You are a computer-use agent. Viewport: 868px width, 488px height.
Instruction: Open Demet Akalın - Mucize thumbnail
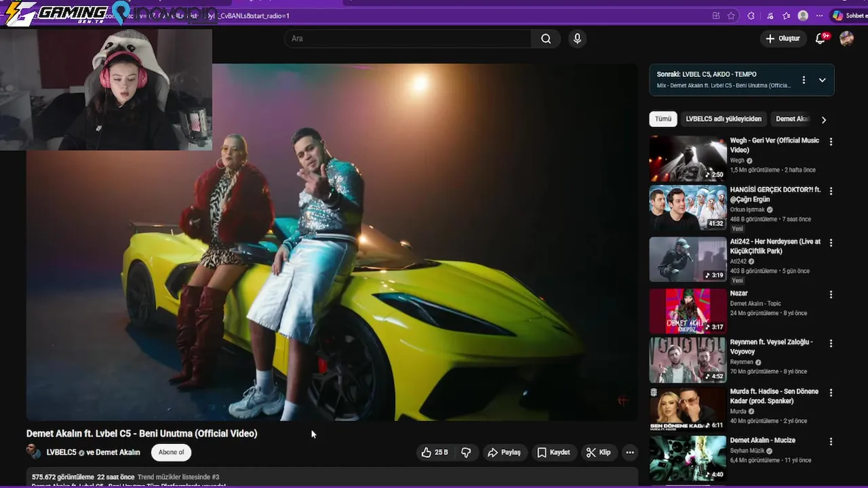[x=688, y=458]
